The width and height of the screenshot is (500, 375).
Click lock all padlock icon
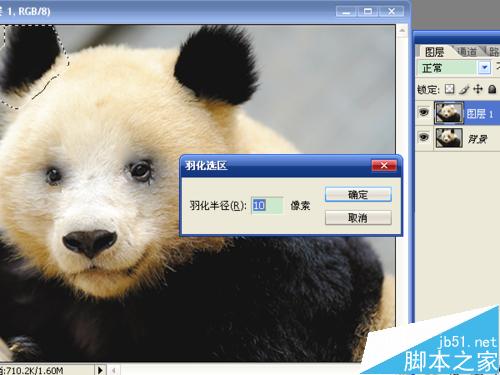coord(492,89)
